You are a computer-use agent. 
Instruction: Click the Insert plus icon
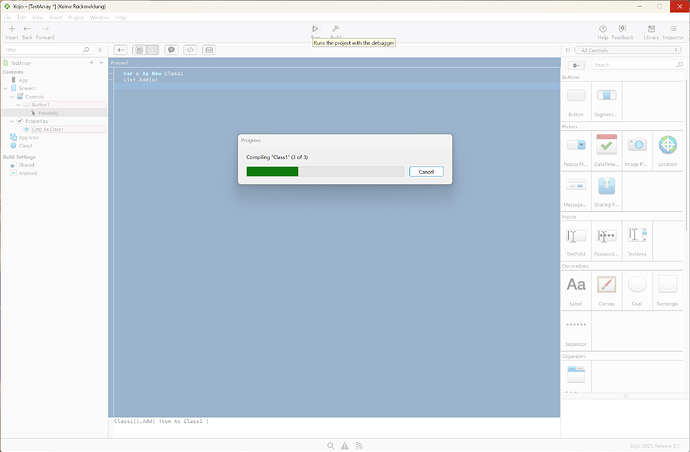coord(11,29)
